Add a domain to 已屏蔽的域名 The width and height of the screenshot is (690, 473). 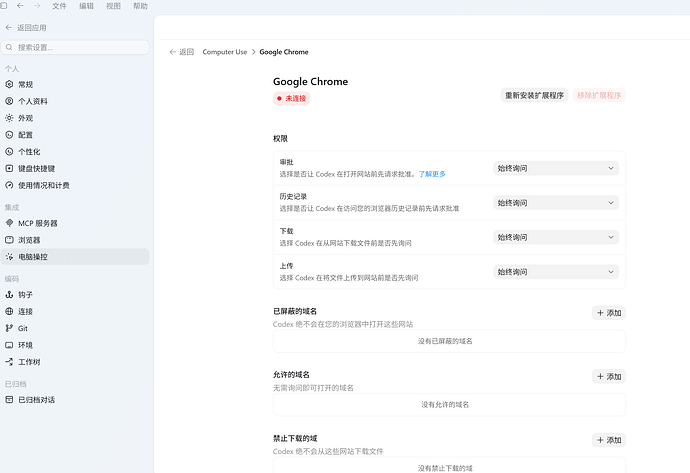click(609, 313)
